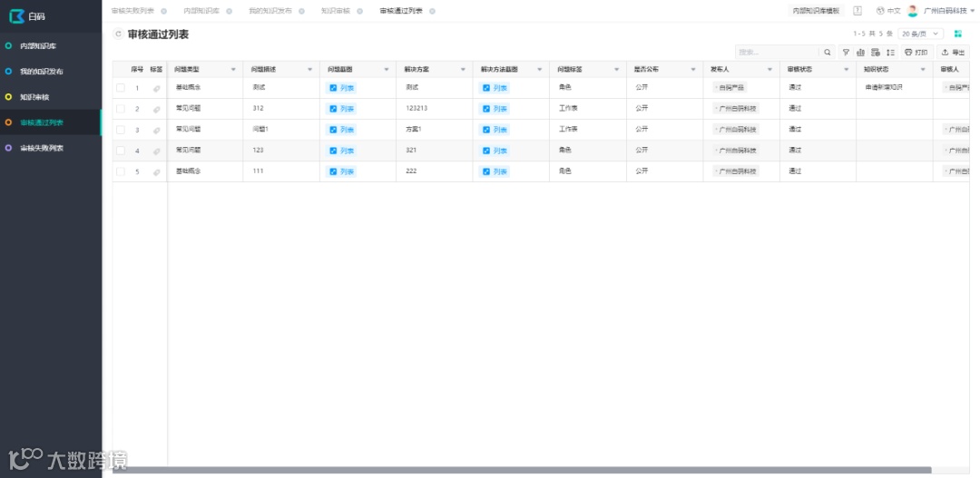Viewport: 980px width, 478px height.
Task: Close the 审核失败列表 tab
Action: (163, 11)
